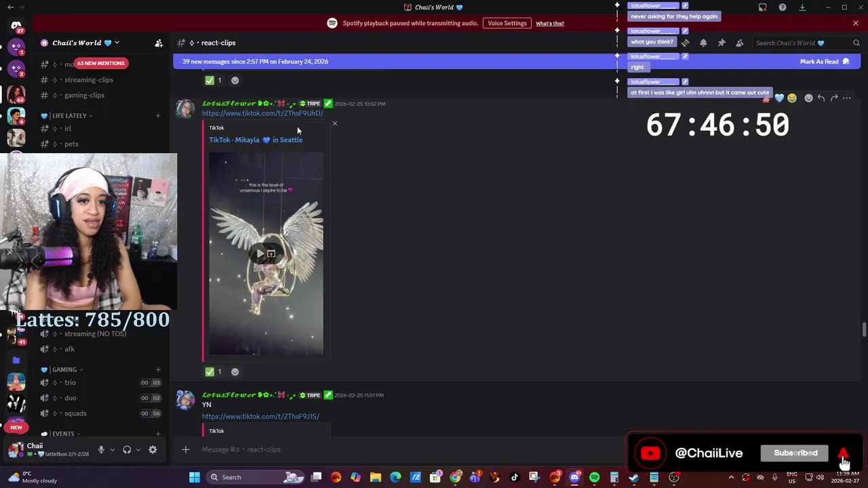Screen dimensions: 868x488
Task: Click the Discord help question mark icon
Action: click(x=783, y=7)
